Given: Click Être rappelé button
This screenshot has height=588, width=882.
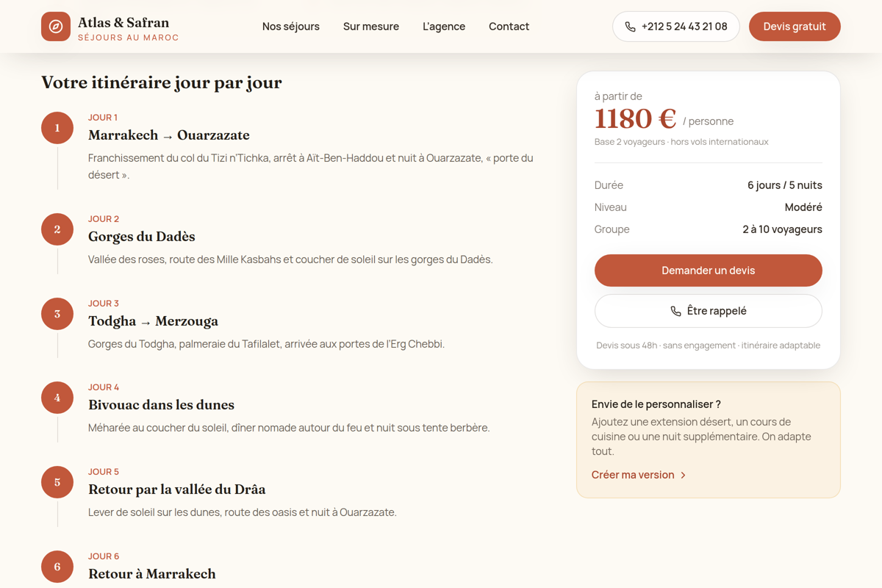Looking at the screenshot, I should (x=709, y=311).
